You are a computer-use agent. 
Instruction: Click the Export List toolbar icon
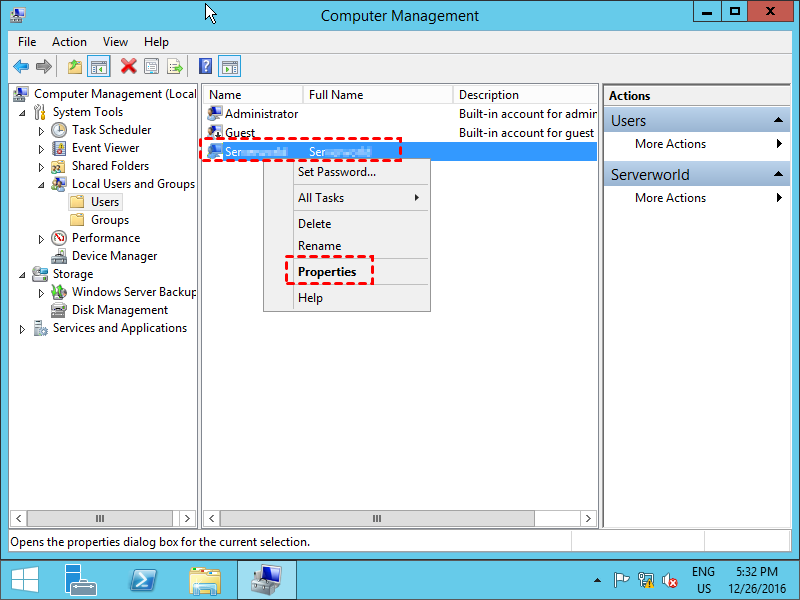coord(175,67)
